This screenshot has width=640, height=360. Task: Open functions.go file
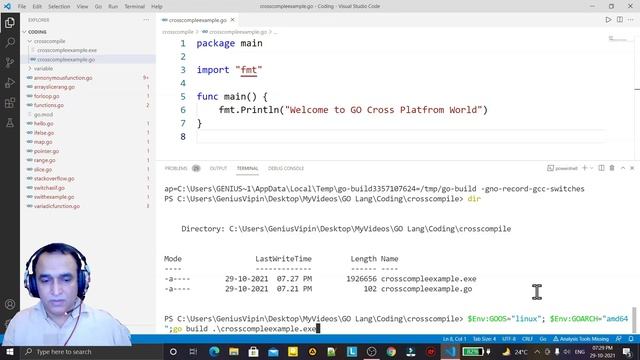pos(49,105)
